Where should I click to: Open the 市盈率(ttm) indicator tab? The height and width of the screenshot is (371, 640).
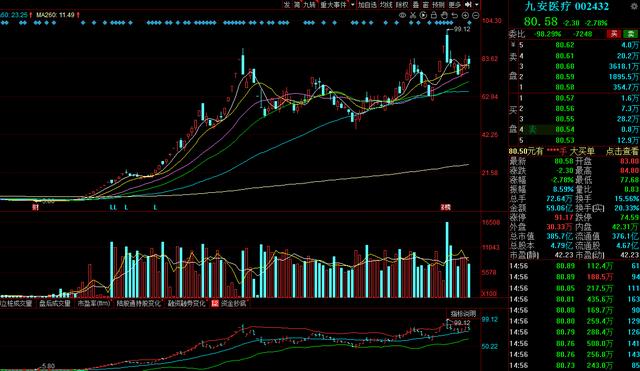click(94, 304)
